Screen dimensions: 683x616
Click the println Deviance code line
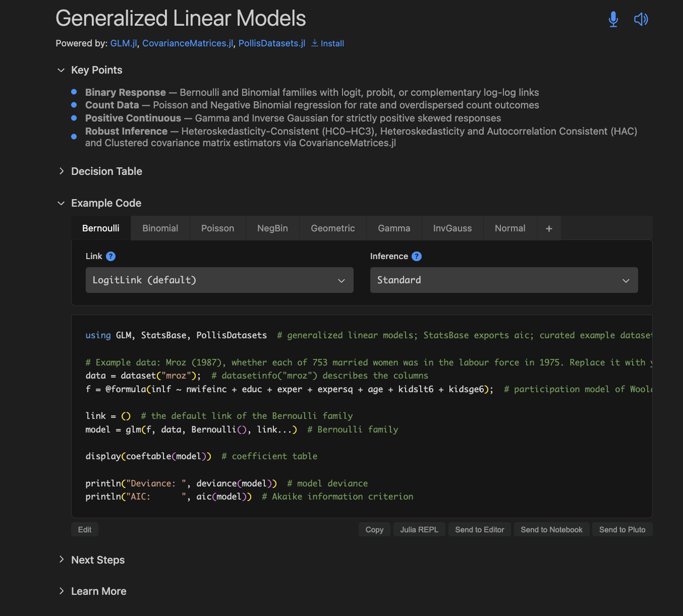pos(227,484)
